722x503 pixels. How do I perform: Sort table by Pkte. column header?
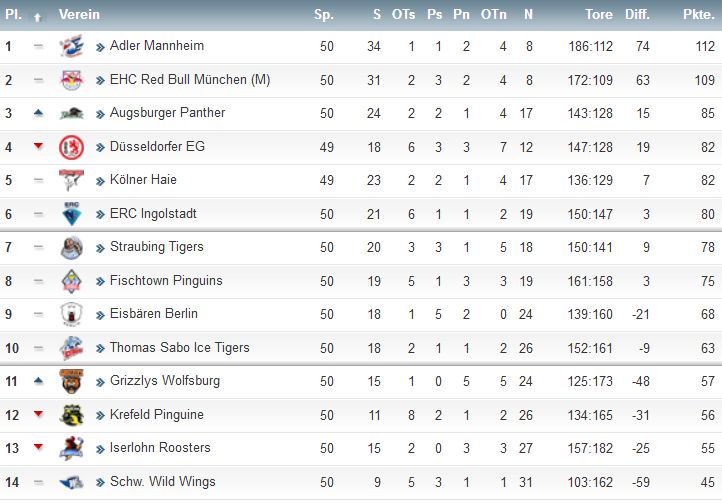pyautogui.click(x=699, y=15)
